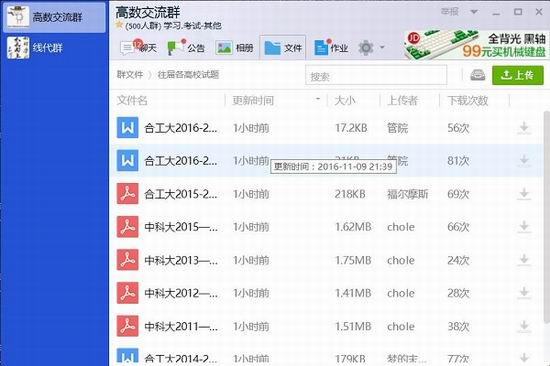Sort by 文件名 column header
Viewport: 550px width, 366px height.
(132, 101)
